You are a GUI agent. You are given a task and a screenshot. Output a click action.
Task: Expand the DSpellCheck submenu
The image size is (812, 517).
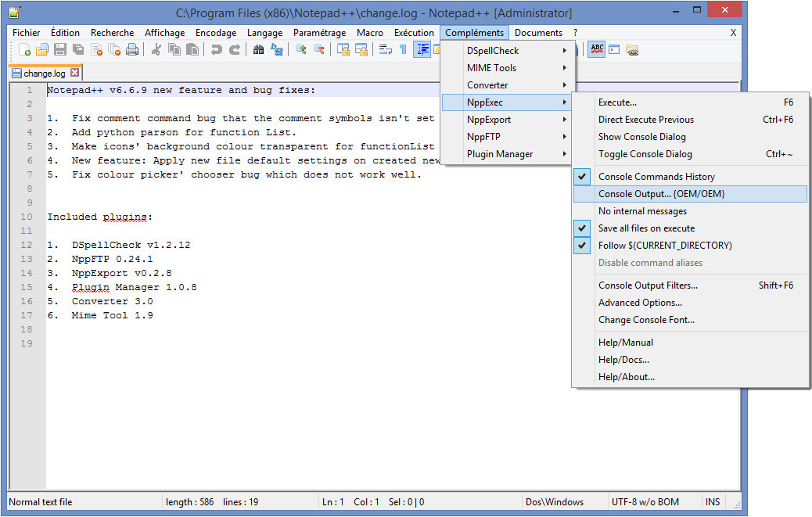click(x=506, y=51)
